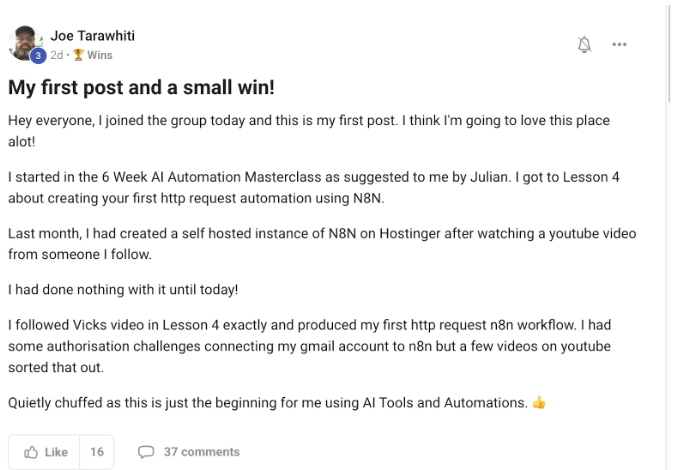Click the thumbs-up icon in the Like button

point(31,452)
